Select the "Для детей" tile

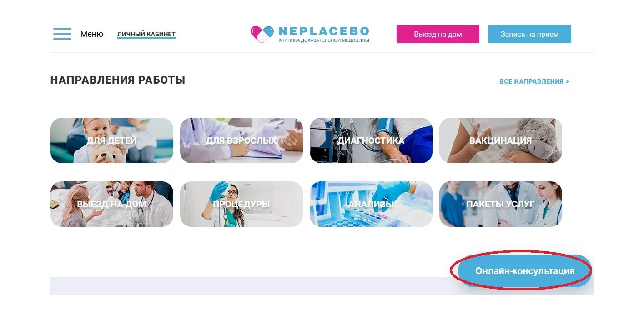coord(112,140)
